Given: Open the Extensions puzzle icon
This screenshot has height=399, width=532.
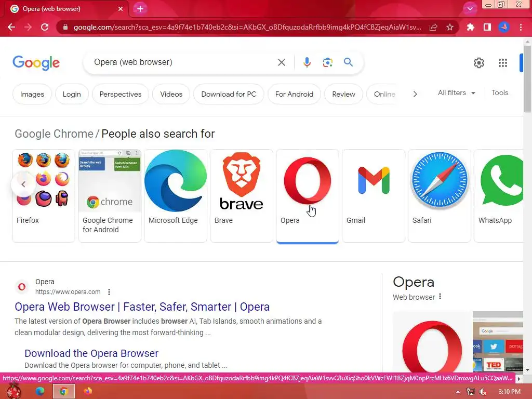Looking at the screenshot, I should point(471,27).
